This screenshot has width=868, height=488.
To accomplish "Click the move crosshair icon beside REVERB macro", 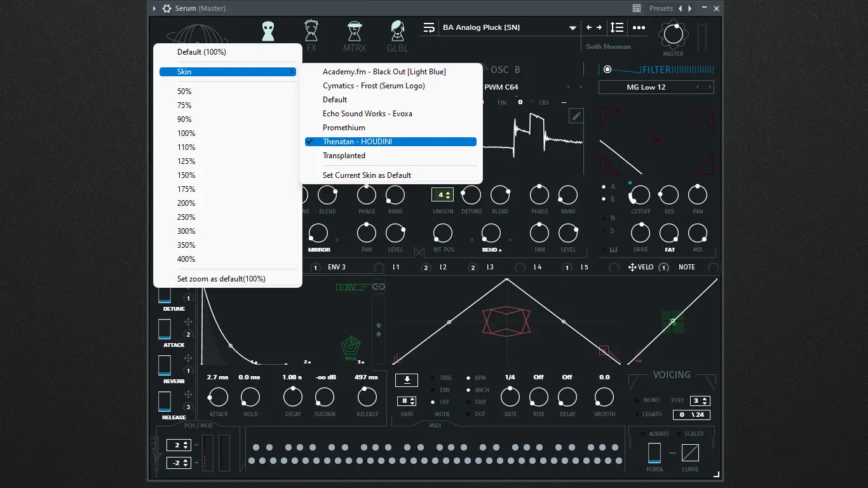I will pos(188,359).
